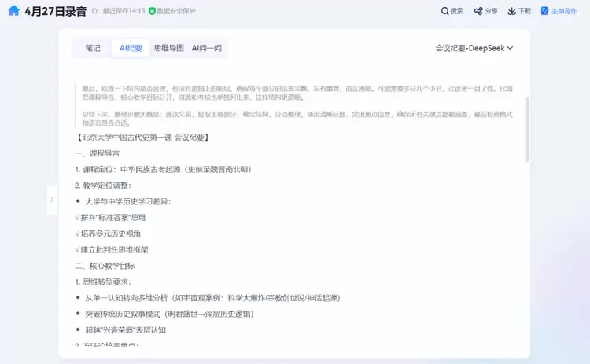
Task: Click the 4月27日录音 title
Action: pos(55,12)
